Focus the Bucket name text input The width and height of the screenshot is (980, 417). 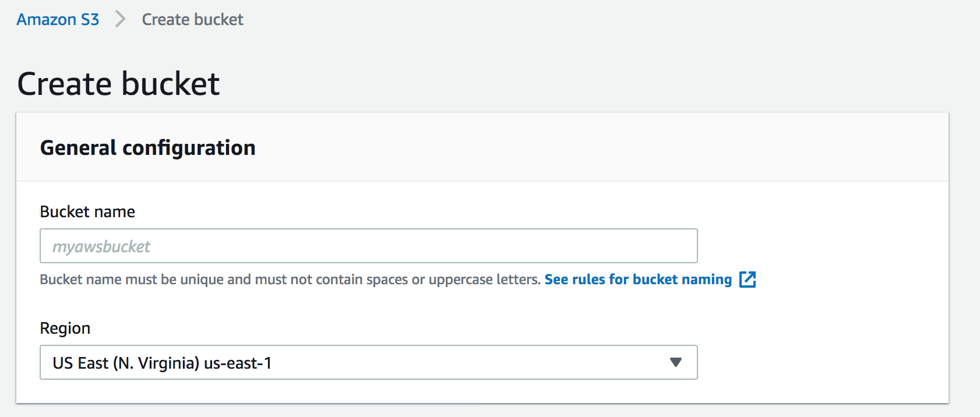[x=368, y=246]
